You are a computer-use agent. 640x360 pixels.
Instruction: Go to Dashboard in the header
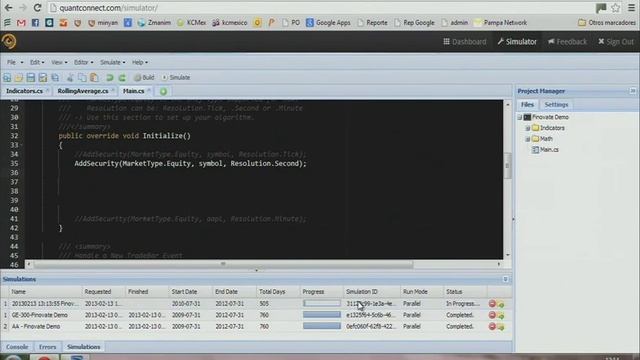pyautogui.click(x=464, y=42)
